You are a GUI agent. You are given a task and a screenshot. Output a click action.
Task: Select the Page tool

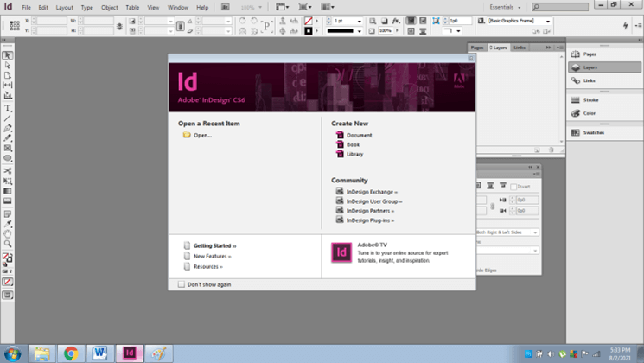click(x=8, y=75)
